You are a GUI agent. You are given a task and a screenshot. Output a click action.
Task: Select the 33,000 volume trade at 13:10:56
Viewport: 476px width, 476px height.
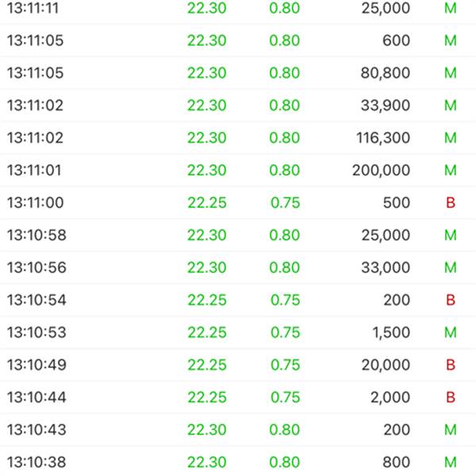238,268
